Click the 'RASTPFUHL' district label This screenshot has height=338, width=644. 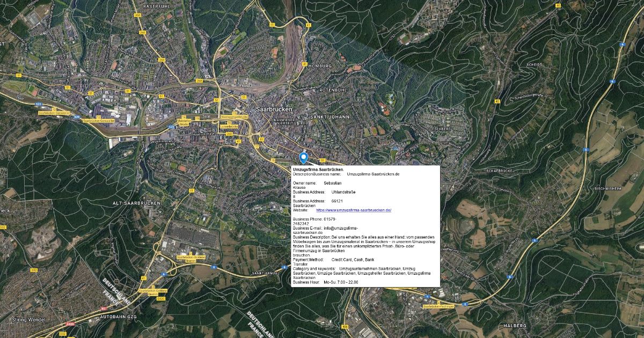pos(157,6)
